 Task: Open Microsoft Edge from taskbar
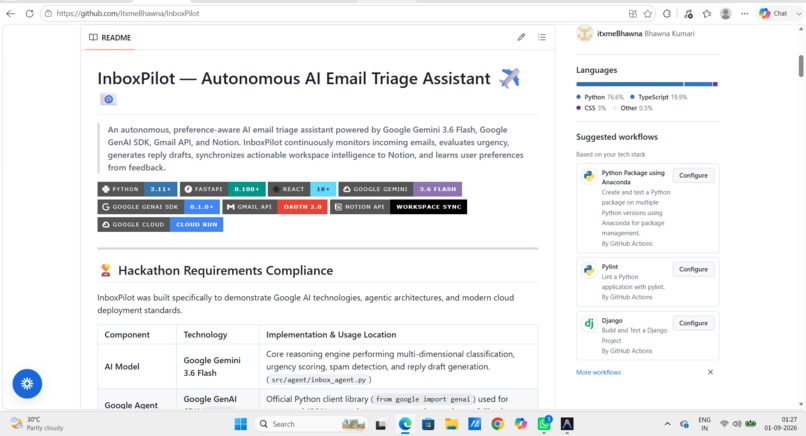[x=405, y=424]
